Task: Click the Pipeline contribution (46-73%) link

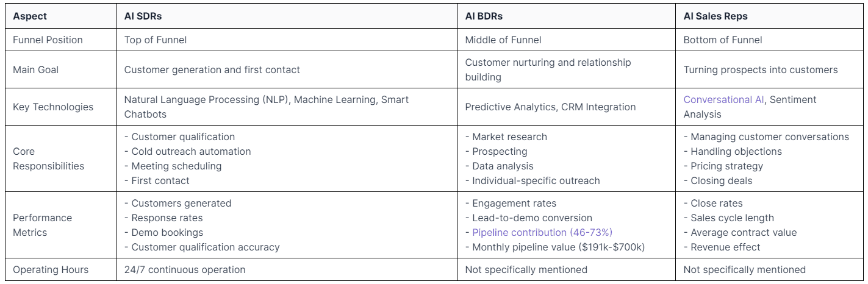Action: click(542, 232)
